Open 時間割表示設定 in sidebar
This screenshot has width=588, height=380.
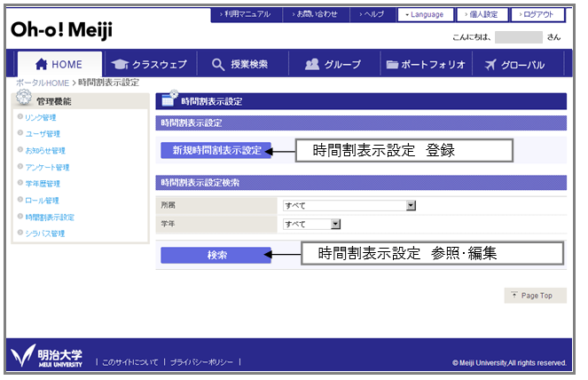pos(50,217)
